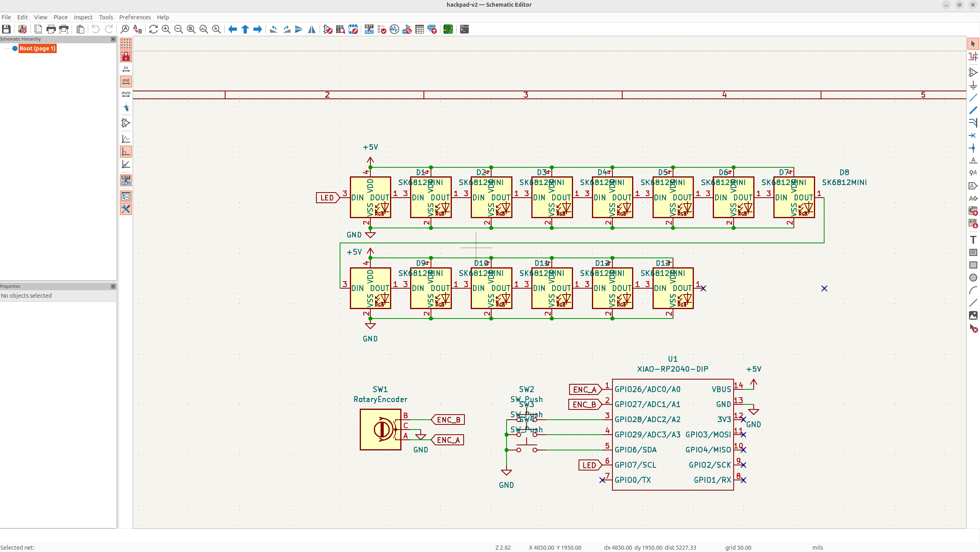
Task: Switch units to inches
Action: point(126,69)
